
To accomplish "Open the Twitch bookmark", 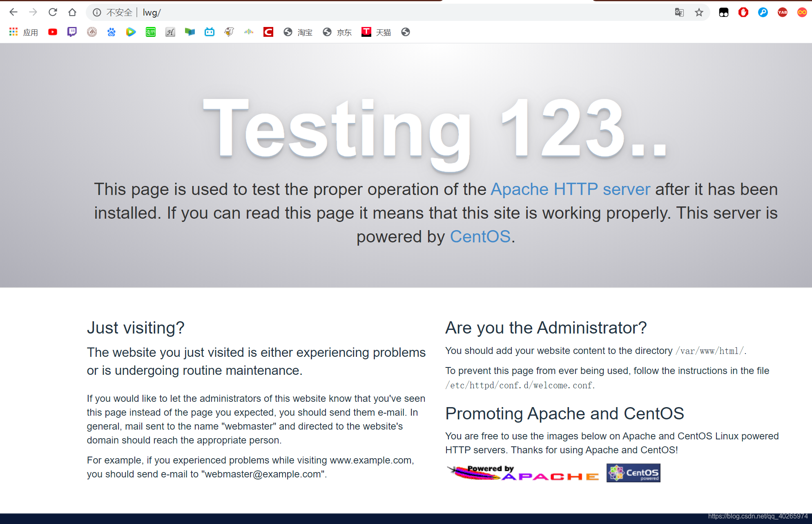I will pyautogui.click(x=72, y=32).
